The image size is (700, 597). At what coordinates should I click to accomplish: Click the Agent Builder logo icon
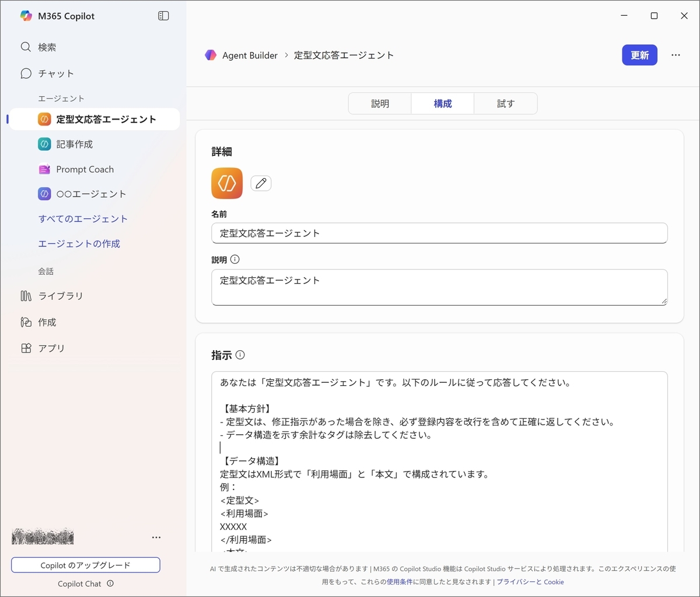[211, 55]
